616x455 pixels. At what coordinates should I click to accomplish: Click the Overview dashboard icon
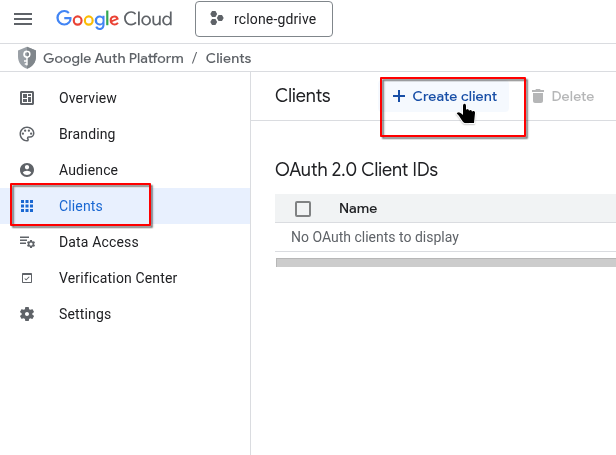tap(27, 98)
